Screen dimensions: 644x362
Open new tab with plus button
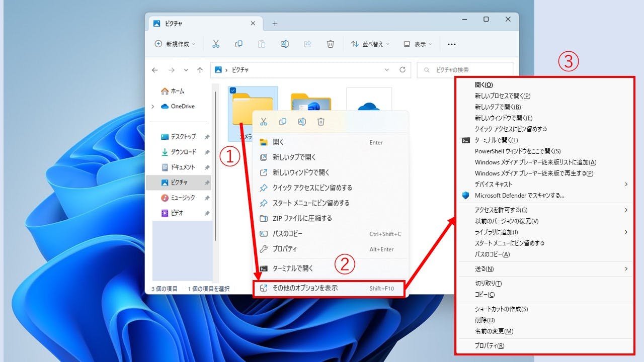pos(275,24)
